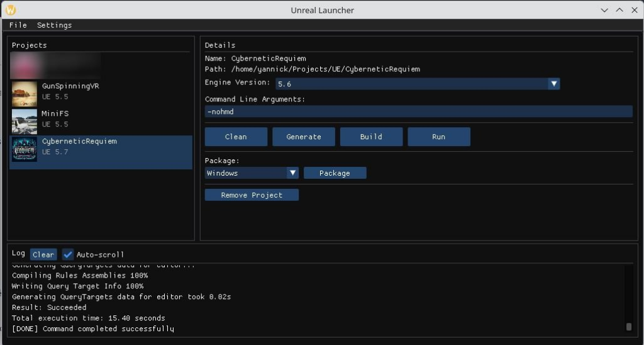Start the Build action

tap(371, 137)
